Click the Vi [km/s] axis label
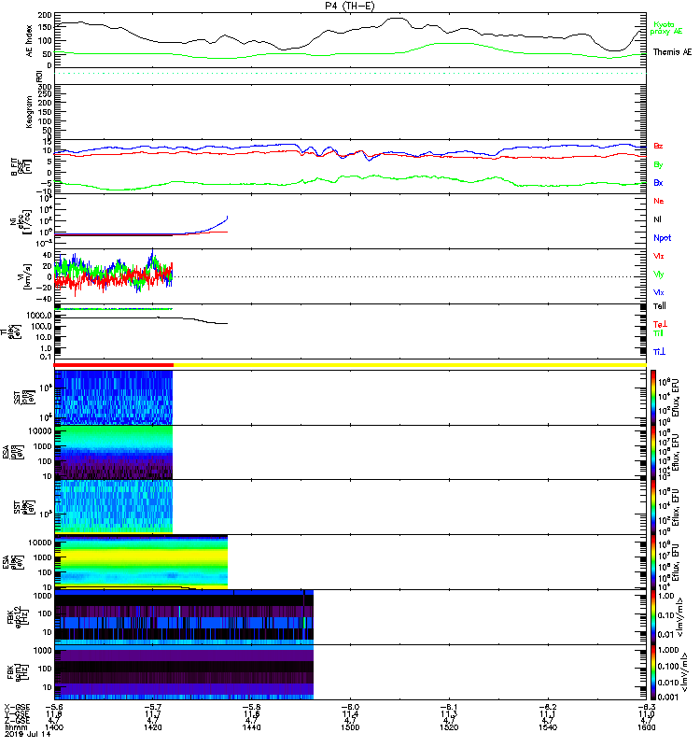Image resolution: width=700 pixels, height=747 pixels. pyautogui.click(x=24, y=276)
